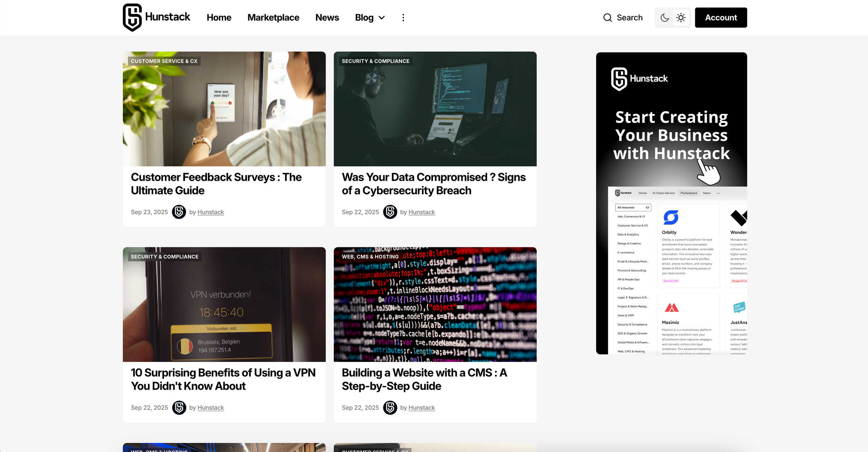This screenshot has width=868, height=452.
Task: Expand the Blog dropdown chevron
Action: [382, 17]
